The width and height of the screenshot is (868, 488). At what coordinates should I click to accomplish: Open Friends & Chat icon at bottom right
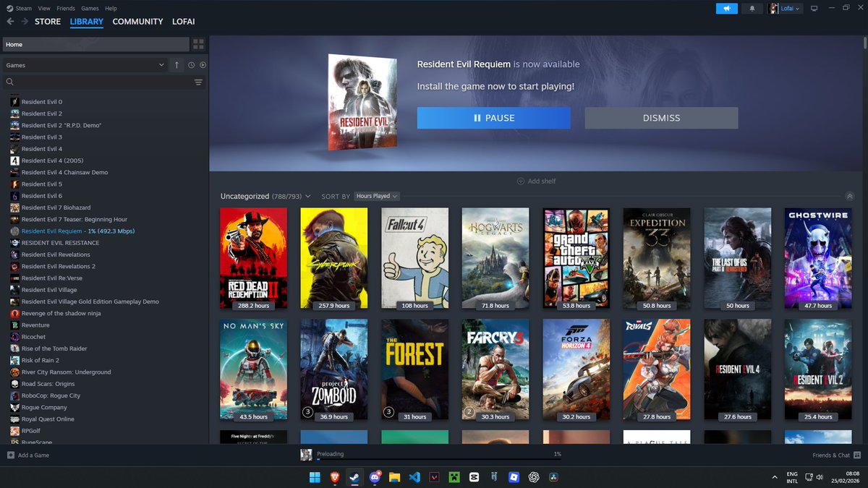point(857,455)
